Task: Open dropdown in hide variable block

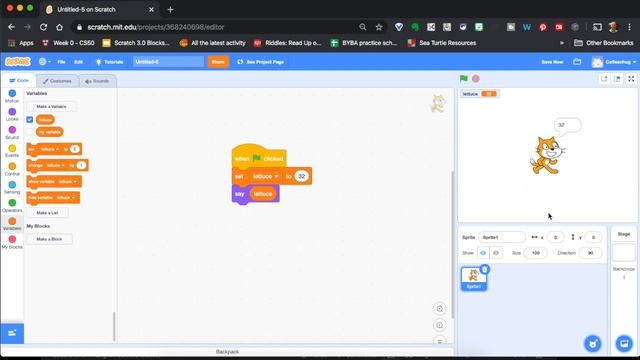Action: click(x=66, y=198)
